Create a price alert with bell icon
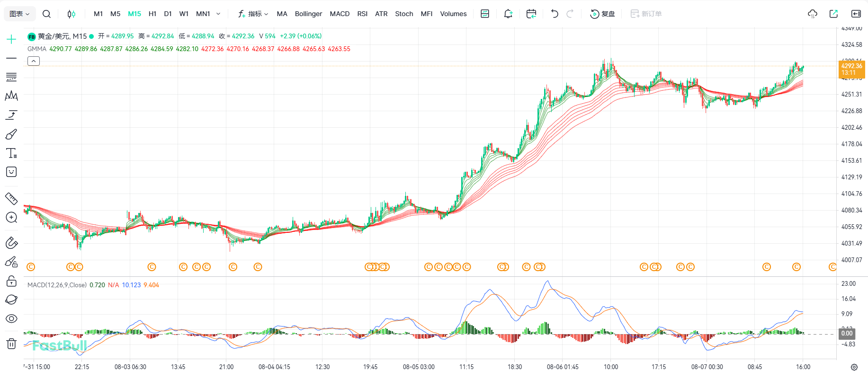The image size is (868, 371). [x=508, y=14]
